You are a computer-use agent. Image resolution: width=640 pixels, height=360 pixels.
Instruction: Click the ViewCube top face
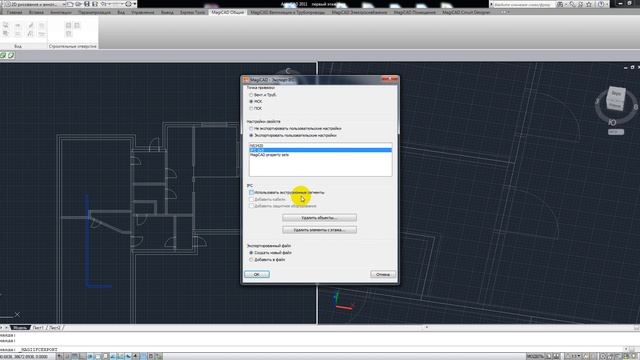click(616, 93)
